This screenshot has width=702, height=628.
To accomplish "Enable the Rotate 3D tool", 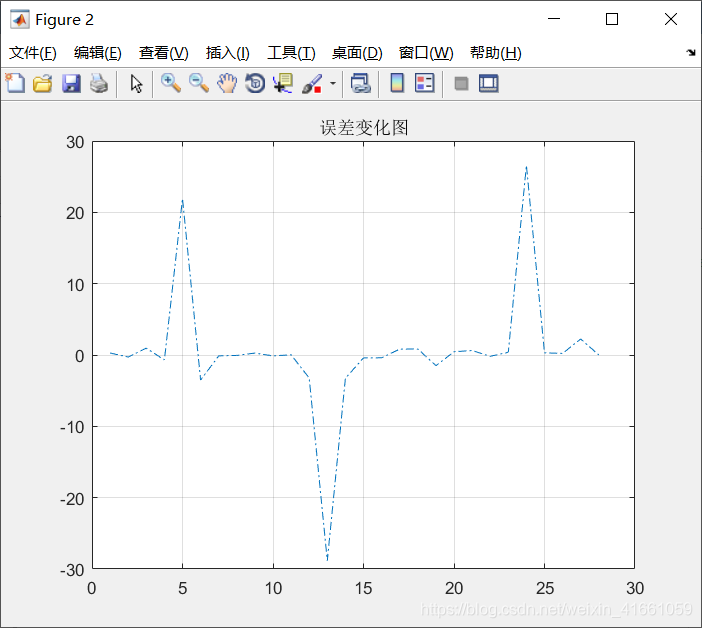I will (255, 84).
